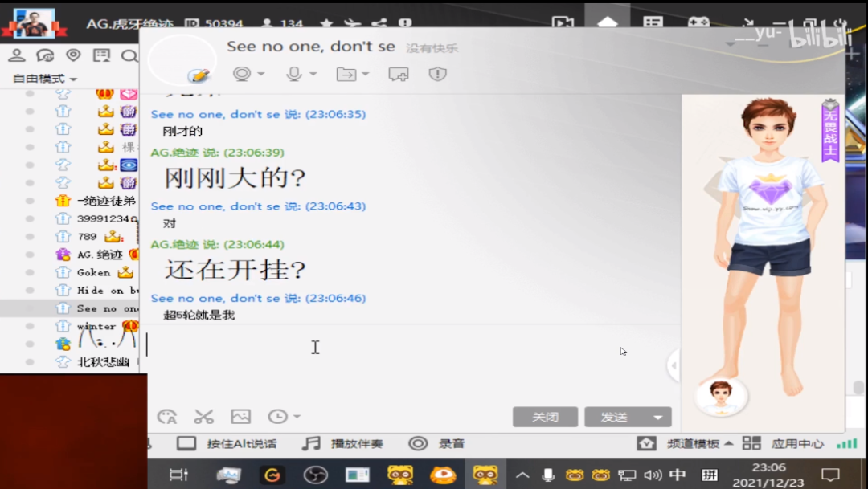Click the message input box
The height and width of the screenshot is (489, 868).
point(407,364)
